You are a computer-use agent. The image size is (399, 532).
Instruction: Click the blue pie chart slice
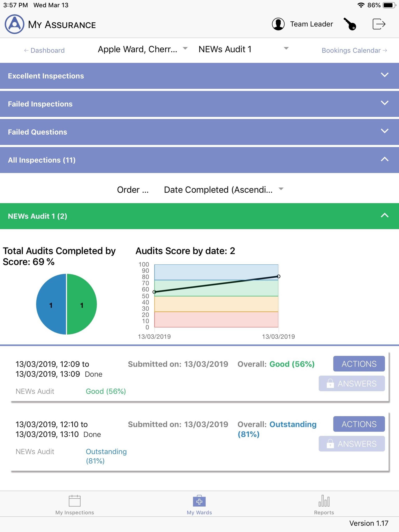click(x=51, y=304)
